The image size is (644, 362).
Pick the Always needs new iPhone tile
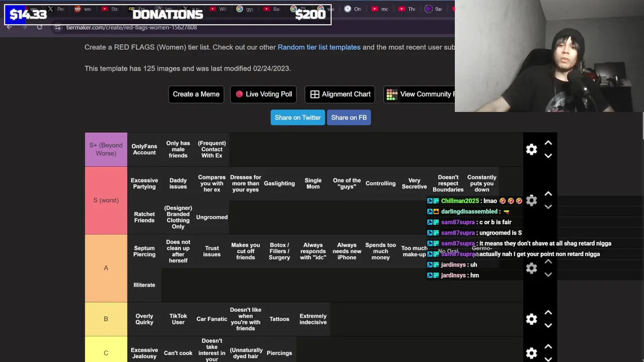coord(347,251)
